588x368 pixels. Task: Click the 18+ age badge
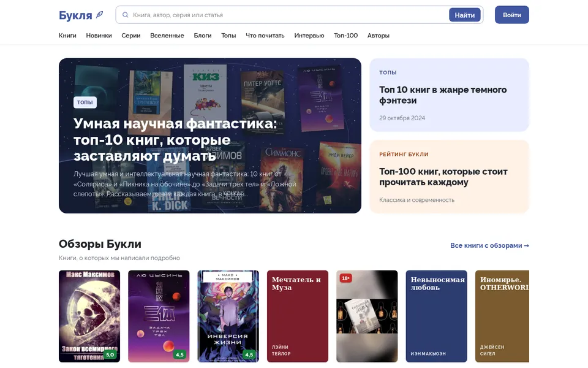pyautogui.click(x=345, y=278)
